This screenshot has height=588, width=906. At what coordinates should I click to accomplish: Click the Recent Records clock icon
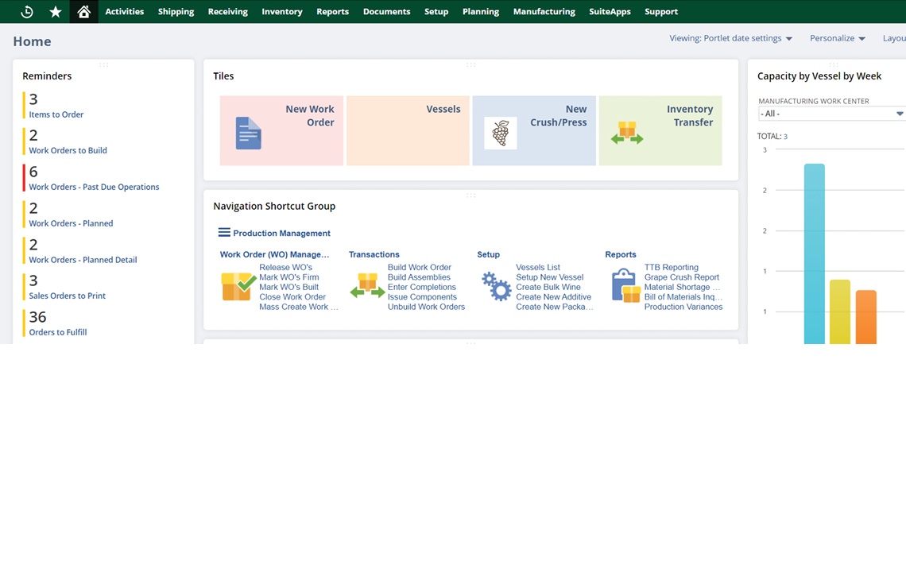(27, 12)
